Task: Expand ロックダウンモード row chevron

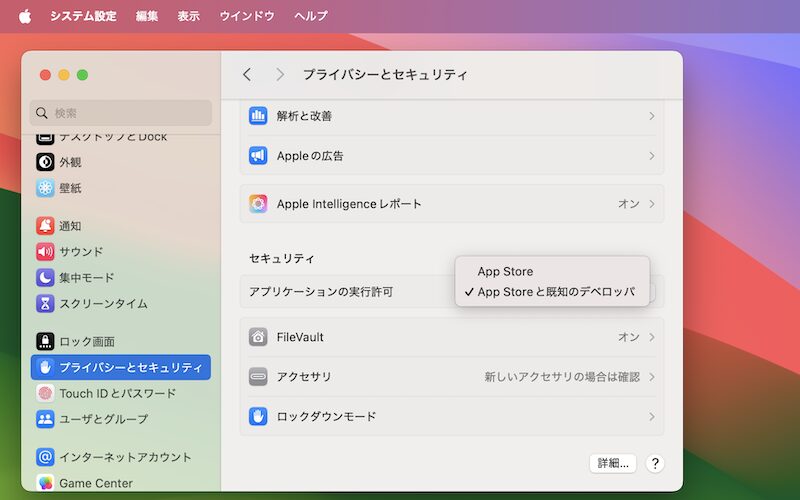Action: coord(652,416)
